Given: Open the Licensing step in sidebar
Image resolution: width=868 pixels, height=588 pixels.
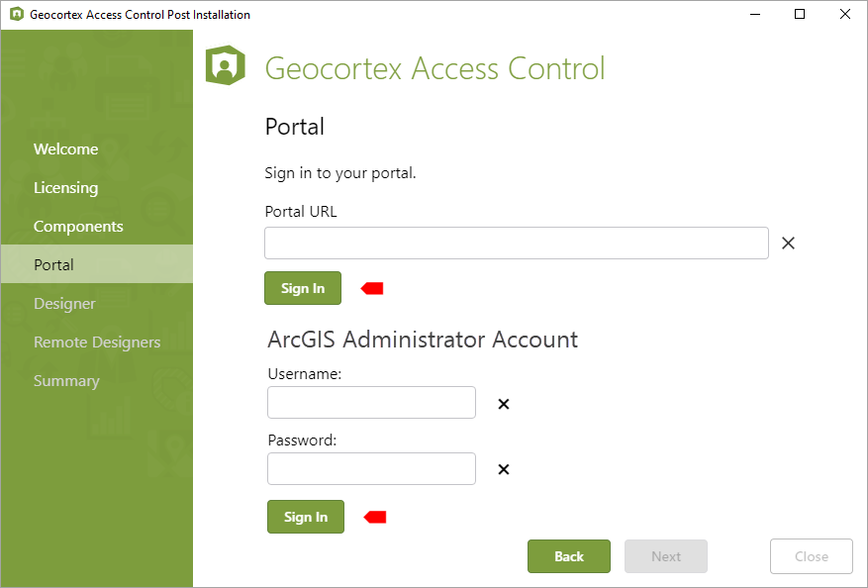Looking at the screenshot, I should [66, 188].
